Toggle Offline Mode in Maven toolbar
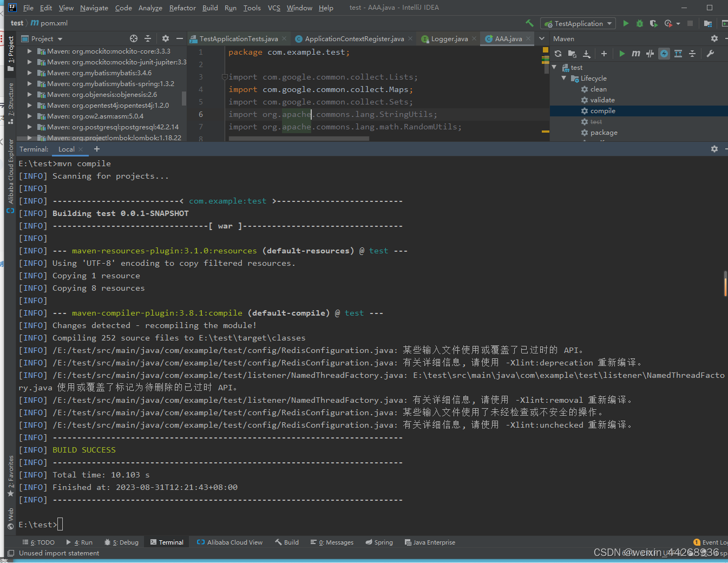 click(x=650, y=54)
